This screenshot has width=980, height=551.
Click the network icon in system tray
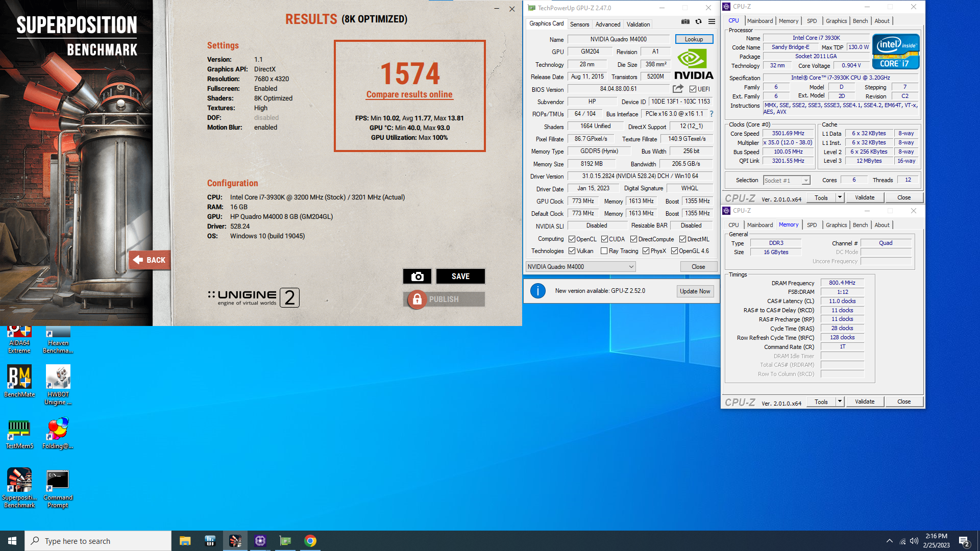click(902, 541)
